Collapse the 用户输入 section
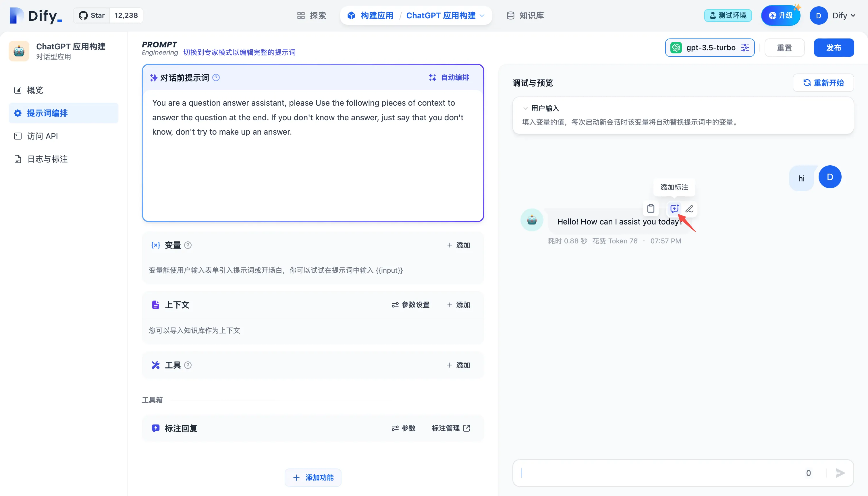 pyautogui.click(x=525, y=108)
